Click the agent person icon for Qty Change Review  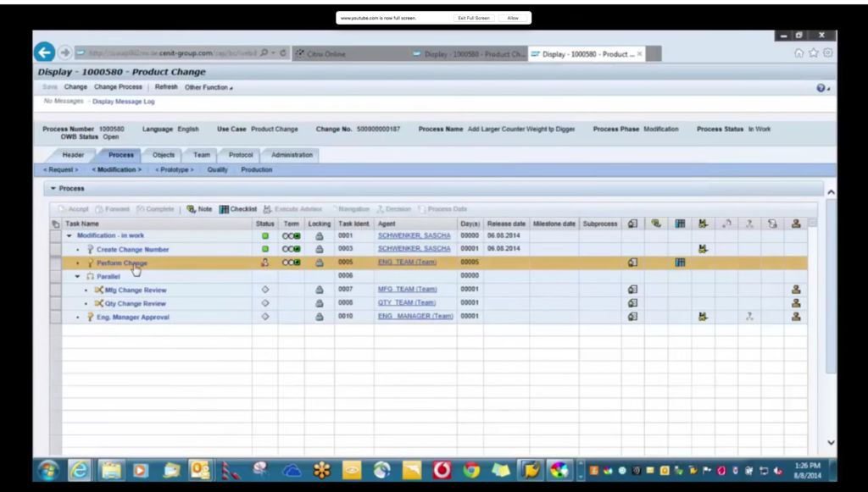[795, 302]
